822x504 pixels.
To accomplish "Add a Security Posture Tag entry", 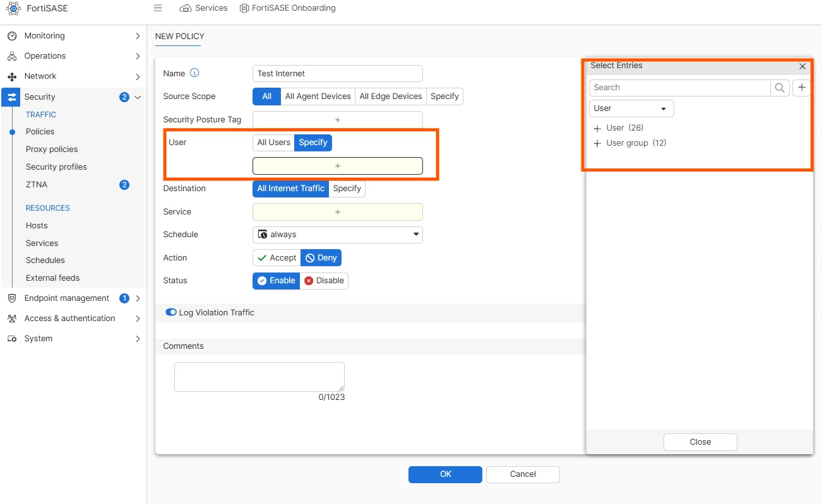I will (x=338, y=120).
